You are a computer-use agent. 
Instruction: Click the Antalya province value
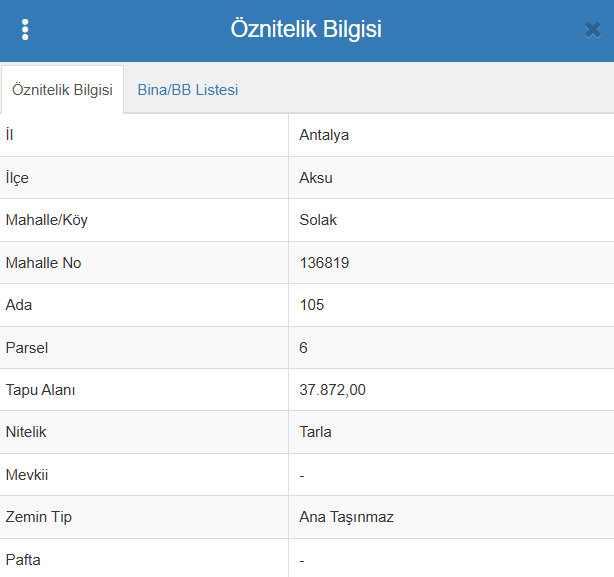[324, 135]
